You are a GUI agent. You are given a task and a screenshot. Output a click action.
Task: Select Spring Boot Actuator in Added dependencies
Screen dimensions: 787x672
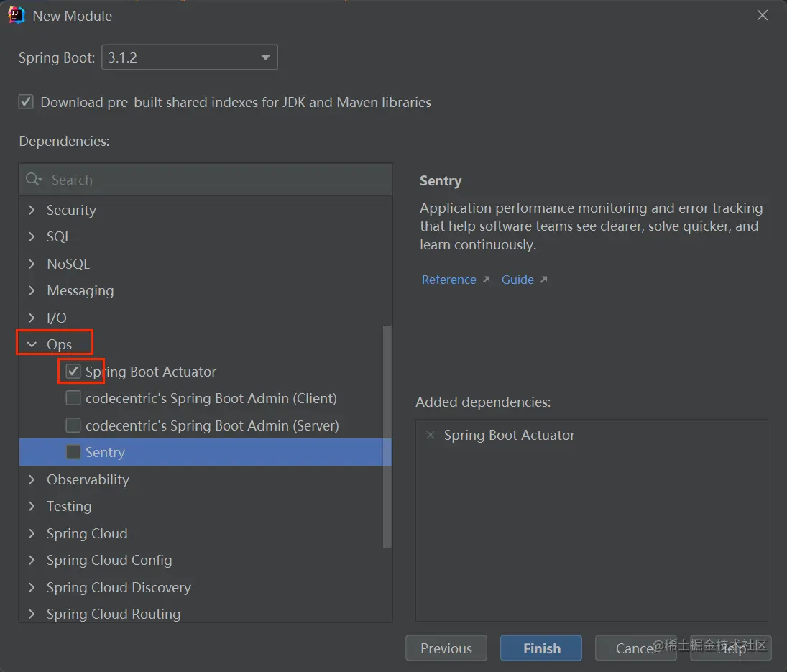tap(509, 435)
